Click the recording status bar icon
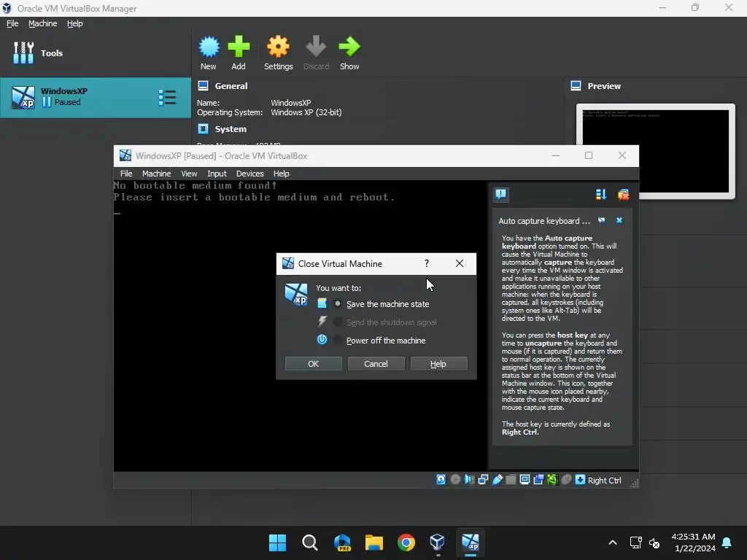Image resolution: width=747 pixels, height=560 pixels. (539, 480)
